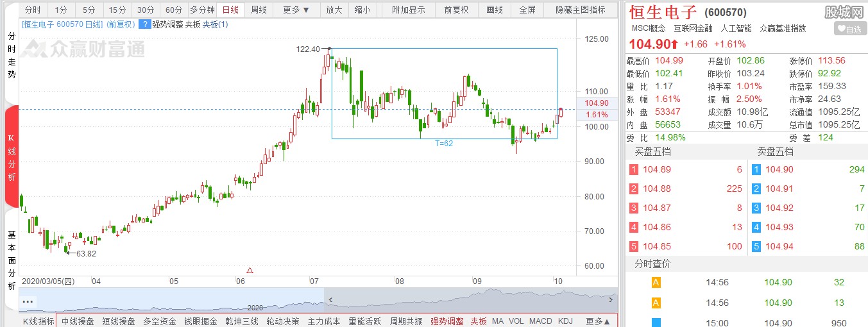Click the 63.82 low price label
The image size is (868, 327).
tap(86, 254)
